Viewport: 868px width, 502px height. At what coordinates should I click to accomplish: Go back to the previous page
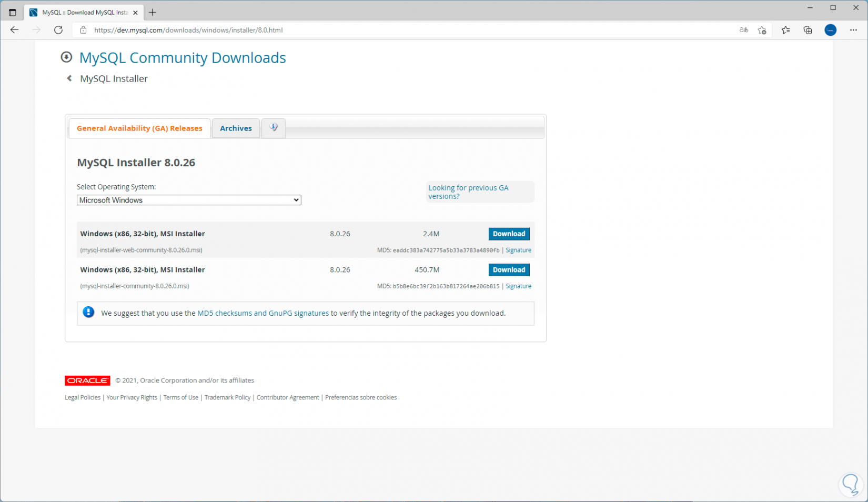[x=14, y=30]
